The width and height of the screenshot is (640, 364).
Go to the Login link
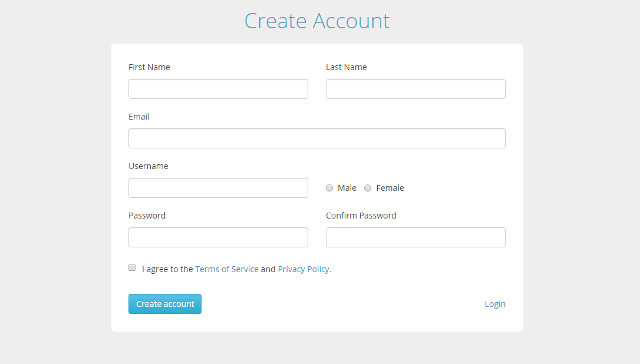495,304
